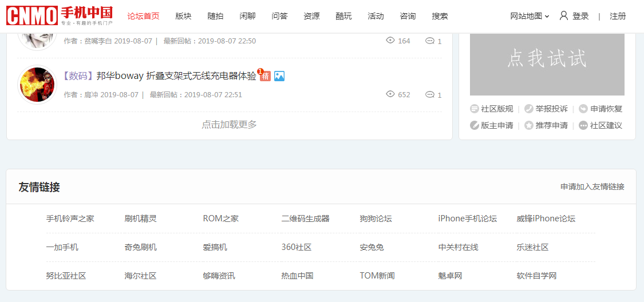Open 二维码生成器 friend link

tap(306, 218)
